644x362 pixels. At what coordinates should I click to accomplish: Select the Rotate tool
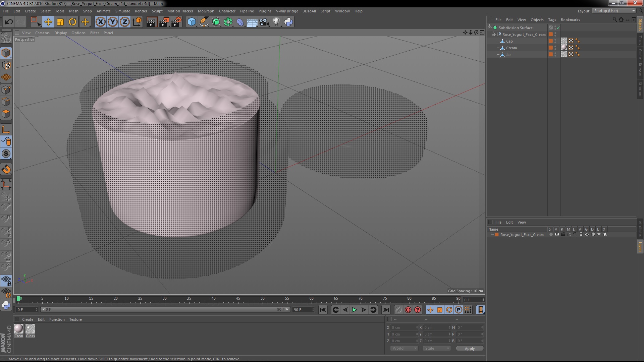click(x=72, y=22)
